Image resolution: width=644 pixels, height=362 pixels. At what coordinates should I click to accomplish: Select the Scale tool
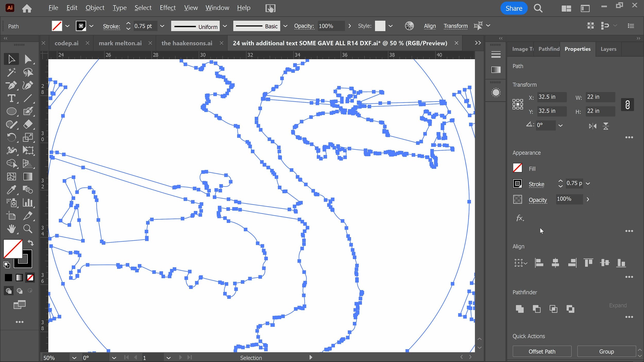click(28, 137)
